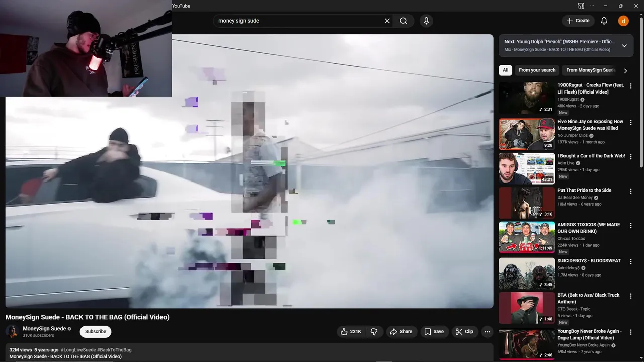
Task: Like the video with thumbs up
Action: click(x=351, y=332)
